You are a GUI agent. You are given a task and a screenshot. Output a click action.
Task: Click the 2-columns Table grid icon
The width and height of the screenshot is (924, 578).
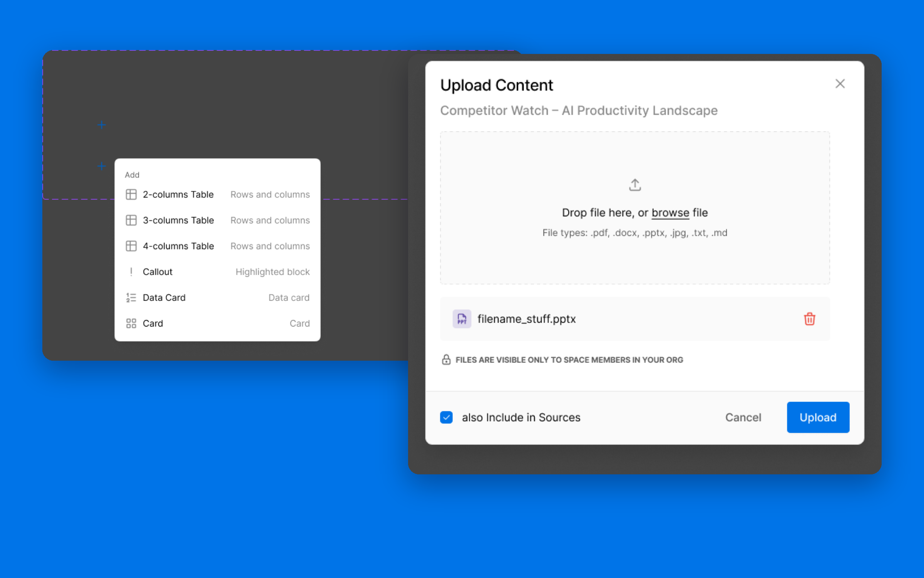pos(131,194)
